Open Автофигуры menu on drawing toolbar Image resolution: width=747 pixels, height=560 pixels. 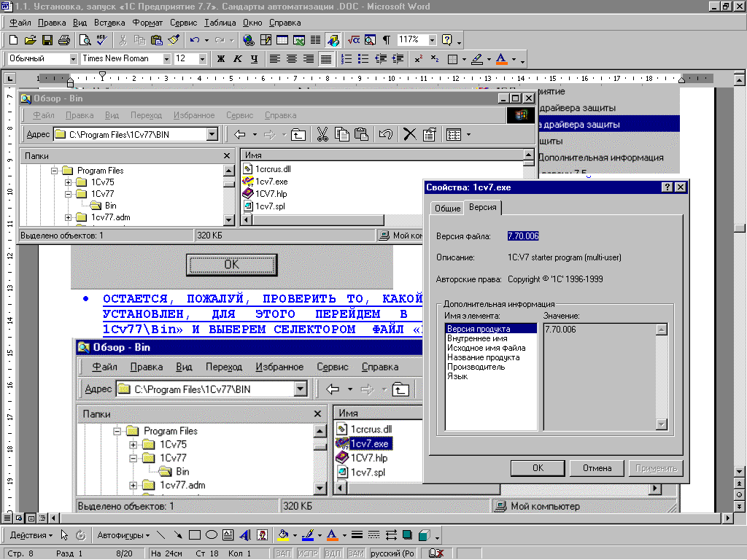click(123, 535)
